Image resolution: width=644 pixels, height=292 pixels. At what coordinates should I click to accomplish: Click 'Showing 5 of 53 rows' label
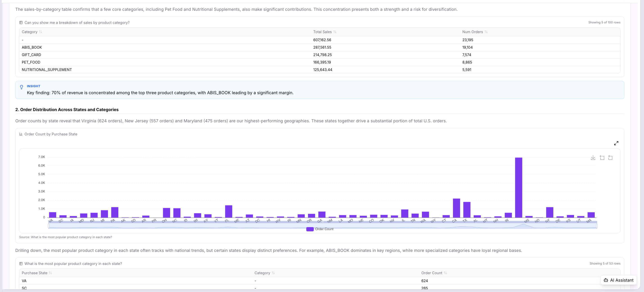[x=605, y=264]
